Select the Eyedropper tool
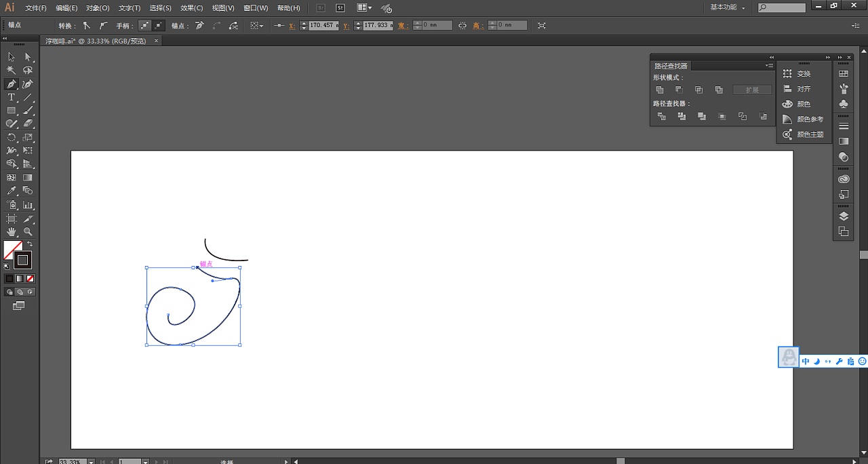 coord(12,191)
